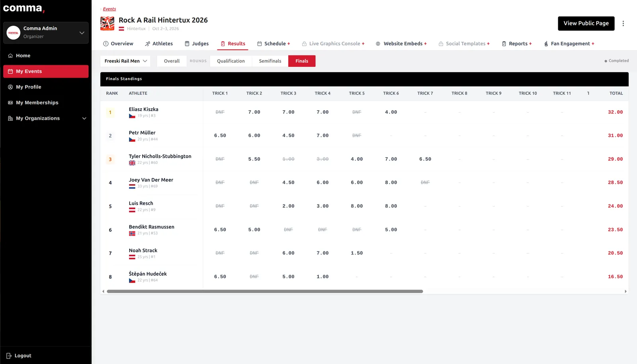
Task: Open My Events in the sidebar
Action: pos(46,71)
